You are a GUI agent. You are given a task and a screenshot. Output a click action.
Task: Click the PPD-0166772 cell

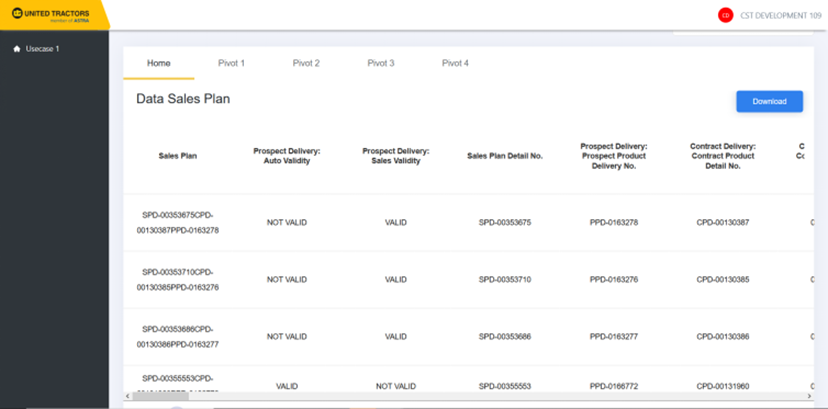click(614, 386)
